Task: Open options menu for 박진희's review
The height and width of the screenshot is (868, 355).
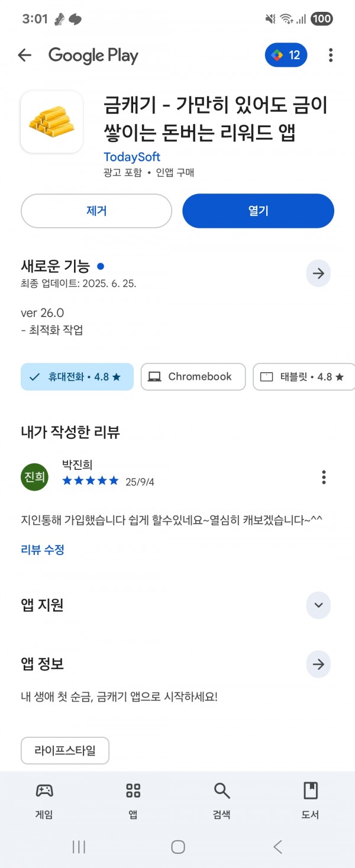Action: point(324,477)
